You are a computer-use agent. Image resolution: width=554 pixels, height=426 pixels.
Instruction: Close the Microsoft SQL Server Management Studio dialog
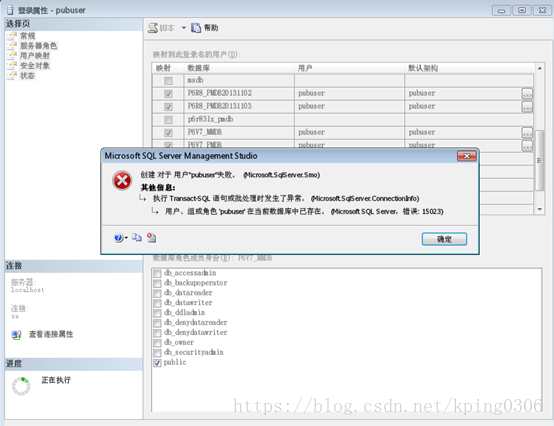(x=466, y=156)
